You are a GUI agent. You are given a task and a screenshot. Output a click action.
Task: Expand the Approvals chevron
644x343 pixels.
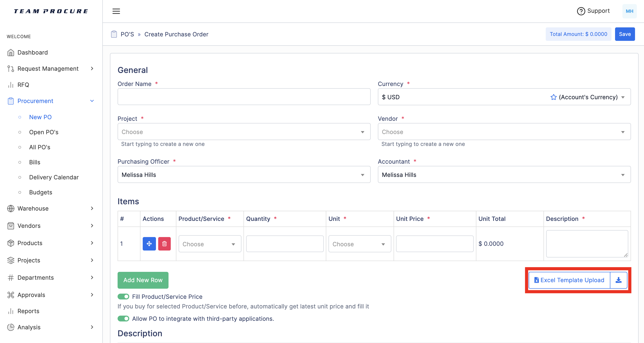92,295
